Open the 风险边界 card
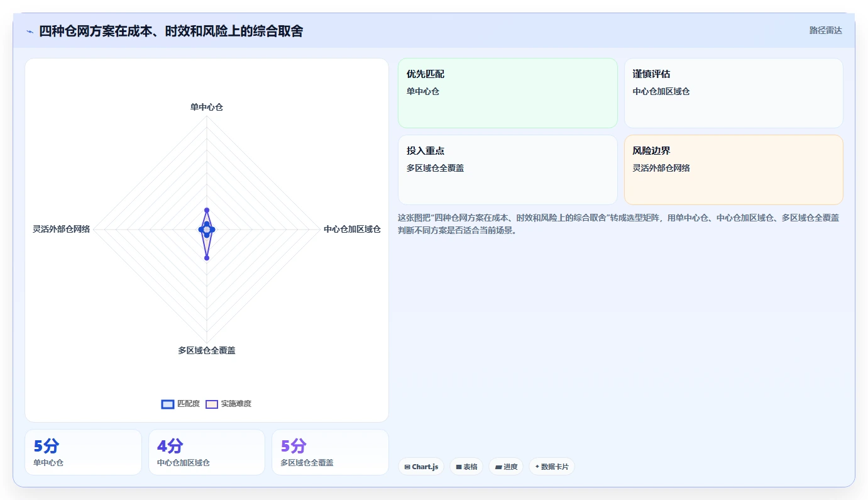This screenshot has height=500, width=868. click(733, 170)
